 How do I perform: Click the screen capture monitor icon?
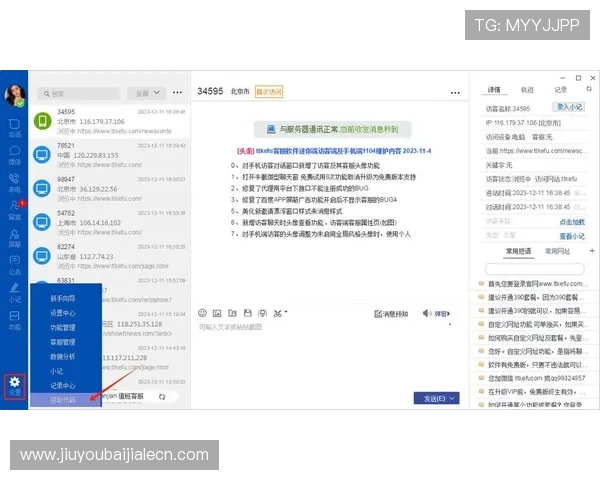pyautogui.click(x=262, y=313)
